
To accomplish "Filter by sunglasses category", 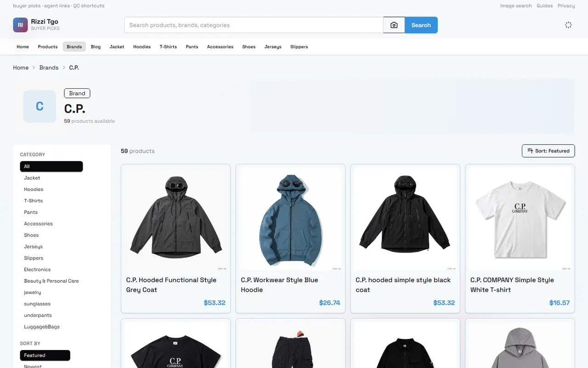I will pyautogui.click(x=51, y=304).
